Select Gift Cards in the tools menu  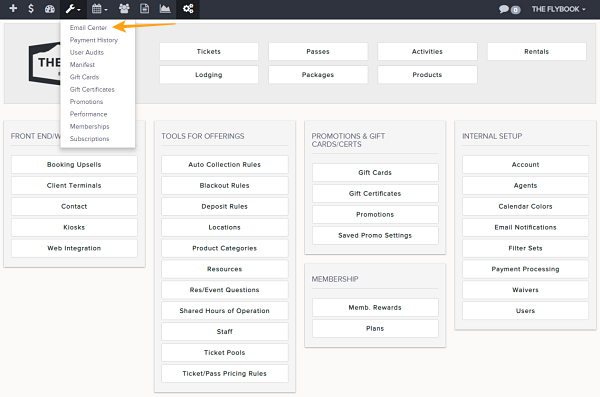click(x=84, y=77)
